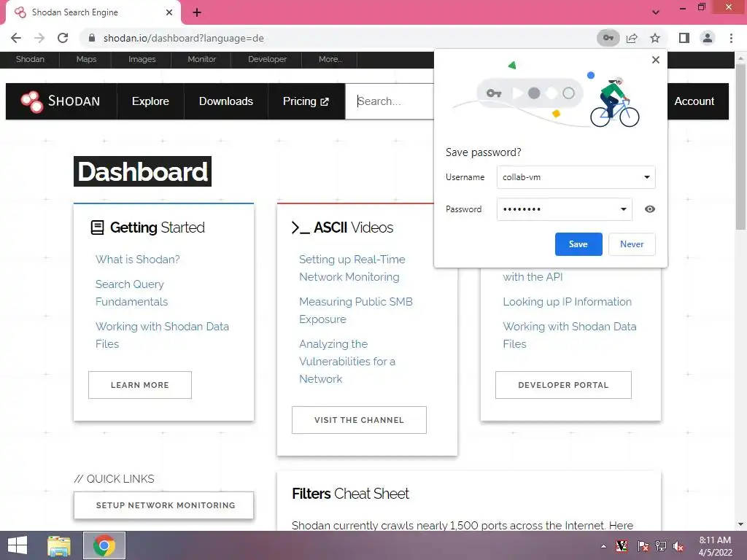Click the browser forward arrow

39,38
